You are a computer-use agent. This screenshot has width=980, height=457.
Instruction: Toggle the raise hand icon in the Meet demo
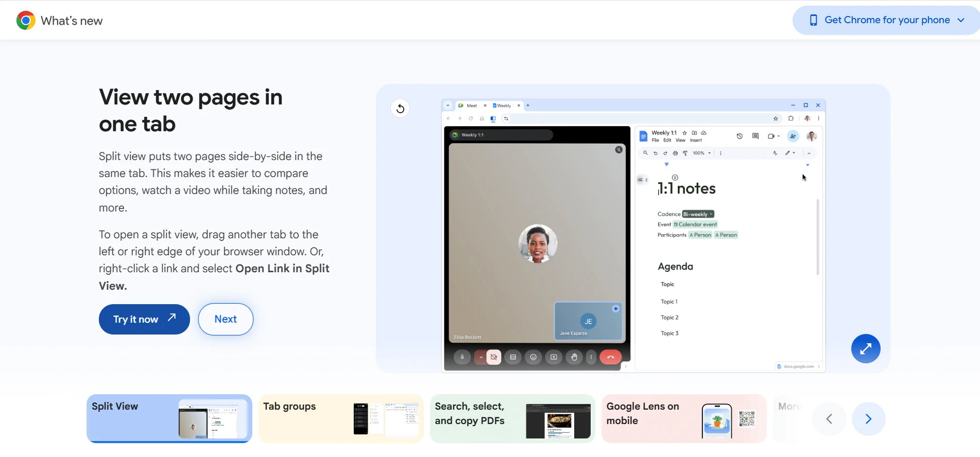point(574,357)
